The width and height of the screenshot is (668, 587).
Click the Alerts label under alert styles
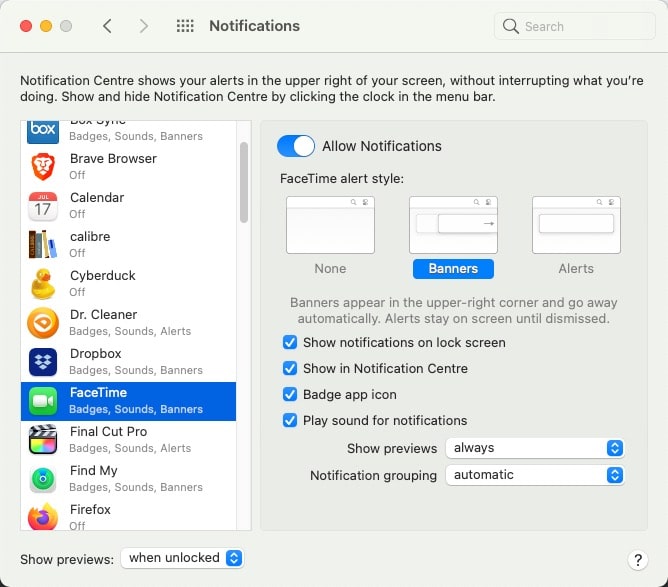[576, 269]
